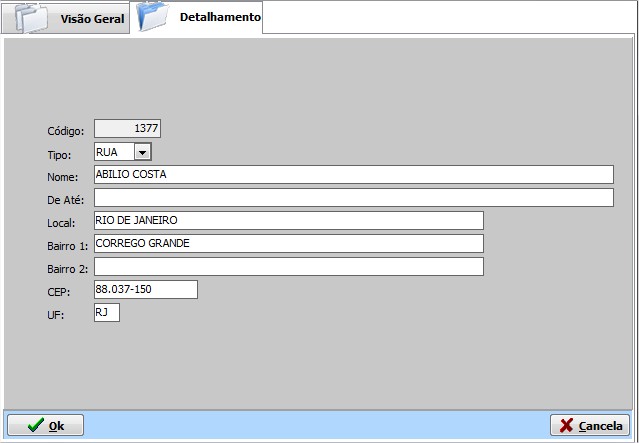Viewport: 639px width, 443px height.
Task: Focus the Nome field containing ABILIO COSTA
Action: pyautogui.click(x=353, y=175)
